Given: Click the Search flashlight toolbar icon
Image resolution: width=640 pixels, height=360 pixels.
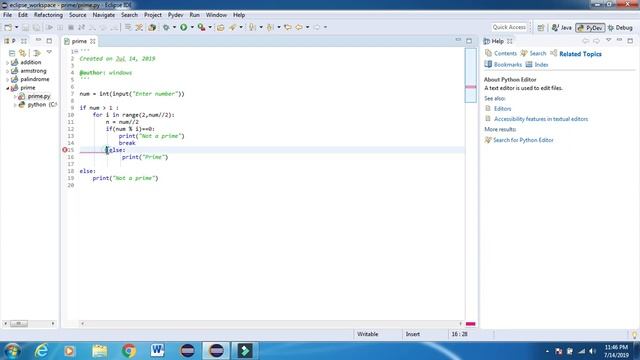Looking at the screenshot, I should tap(233, 27).
